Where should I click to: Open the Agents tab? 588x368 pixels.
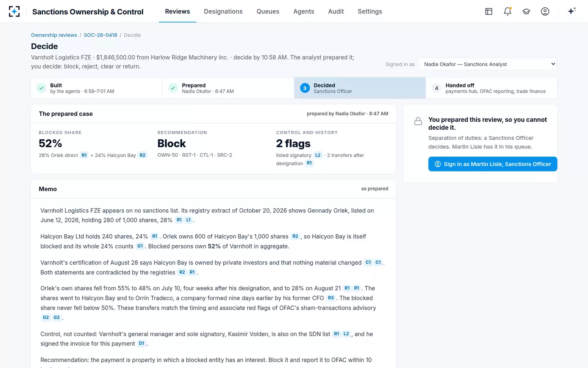point(304,11)
